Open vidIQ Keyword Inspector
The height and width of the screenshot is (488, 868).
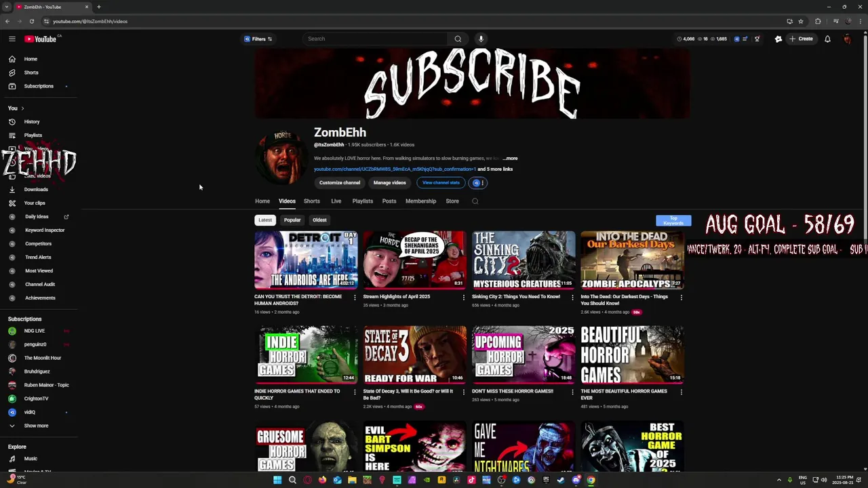coord(44,230)
